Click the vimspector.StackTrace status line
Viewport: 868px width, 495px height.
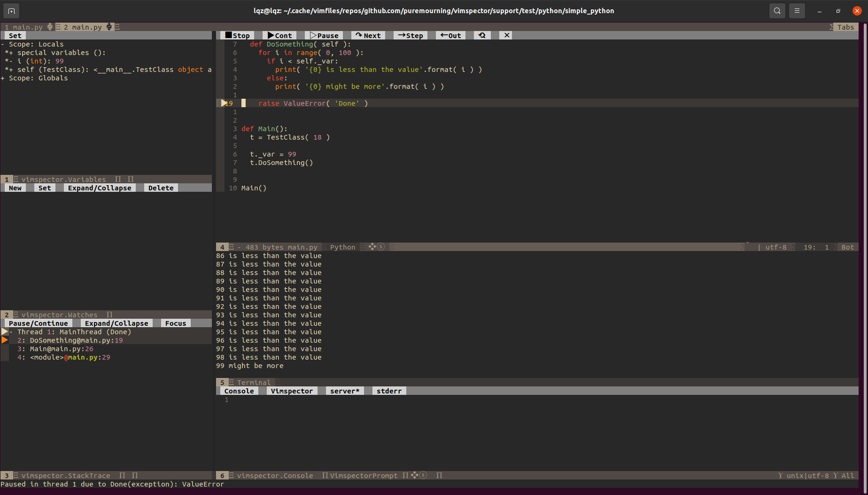tap(106, 475)
